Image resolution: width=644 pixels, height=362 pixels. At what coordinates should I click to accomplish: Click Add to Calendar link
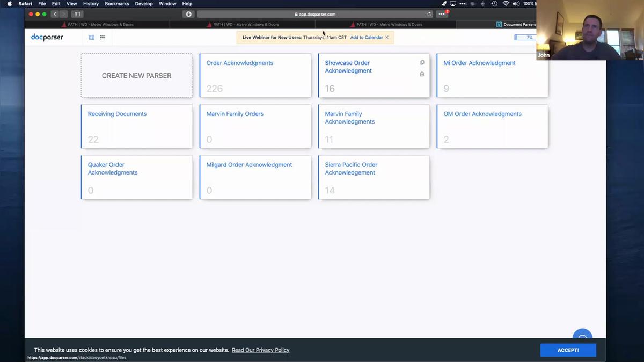click(367, 38)
